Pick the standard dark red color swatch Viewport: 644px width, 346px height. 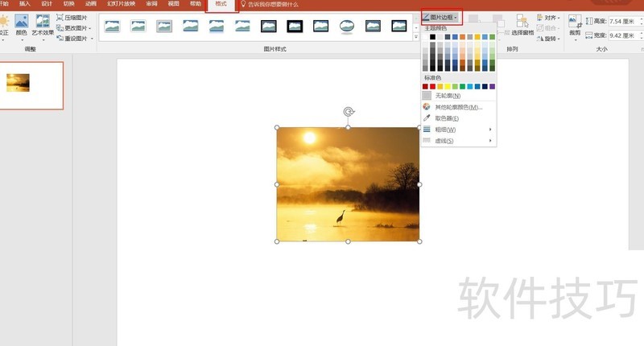[x=425, y=87]
